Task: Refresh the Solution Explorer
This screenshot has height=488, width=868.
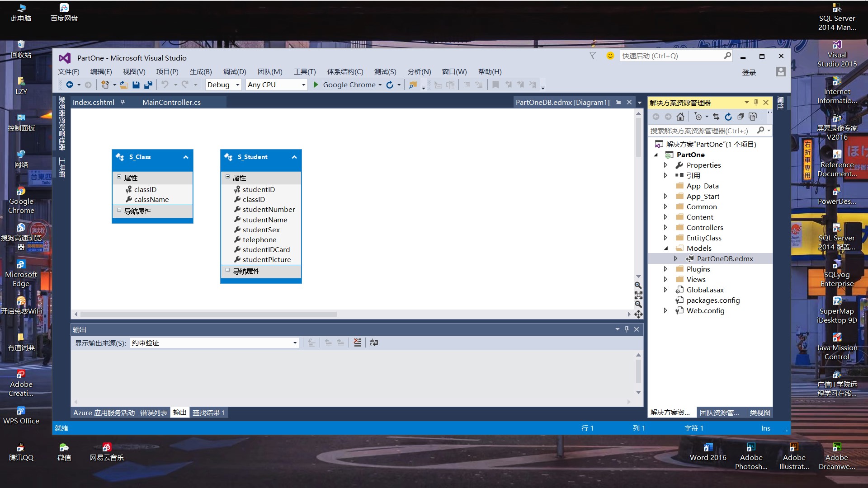Action: click(x=728, y=117)
